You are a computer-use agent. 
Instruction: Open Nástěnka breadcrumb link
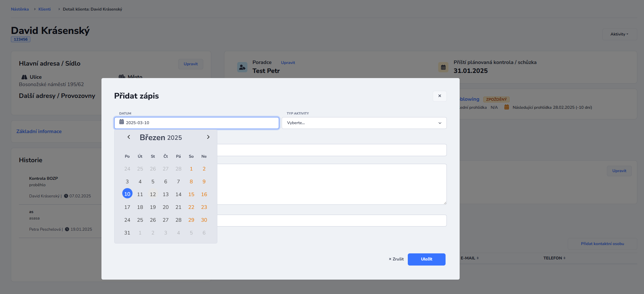(20, 9)
